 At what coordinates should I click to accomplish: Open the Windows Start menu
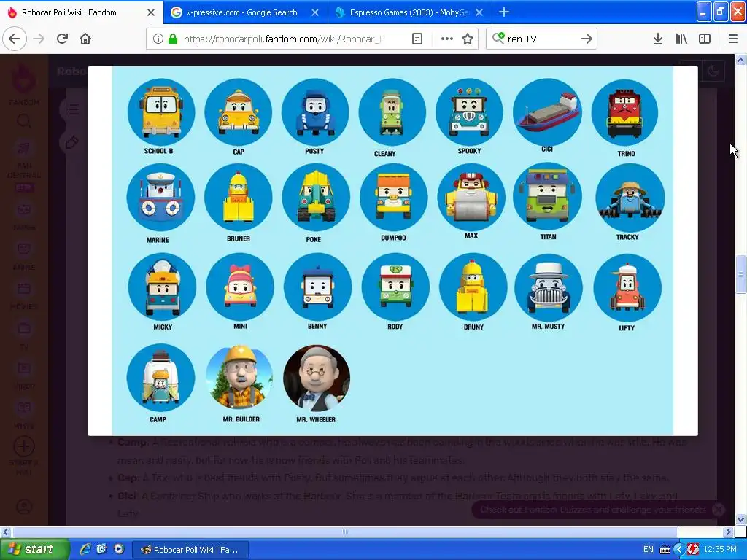pyautogui.click(x=34, y=550)
